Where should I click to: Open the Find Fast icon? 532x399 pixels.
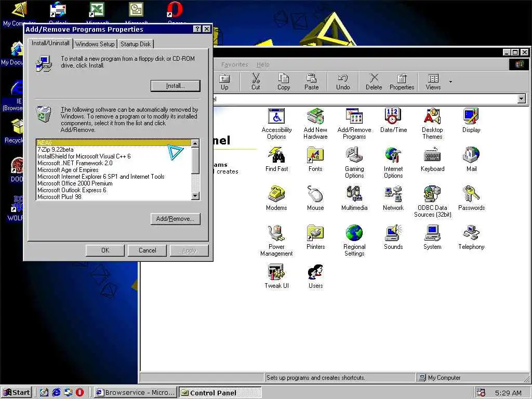[x=276, y=159]
